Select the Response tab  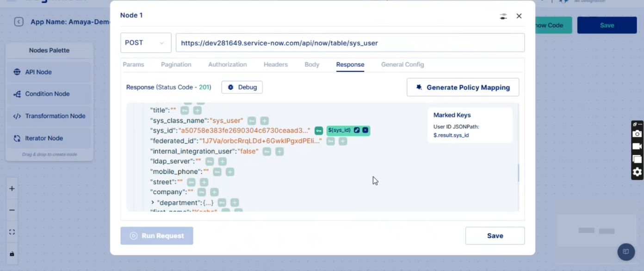click(x=350, y=65)
